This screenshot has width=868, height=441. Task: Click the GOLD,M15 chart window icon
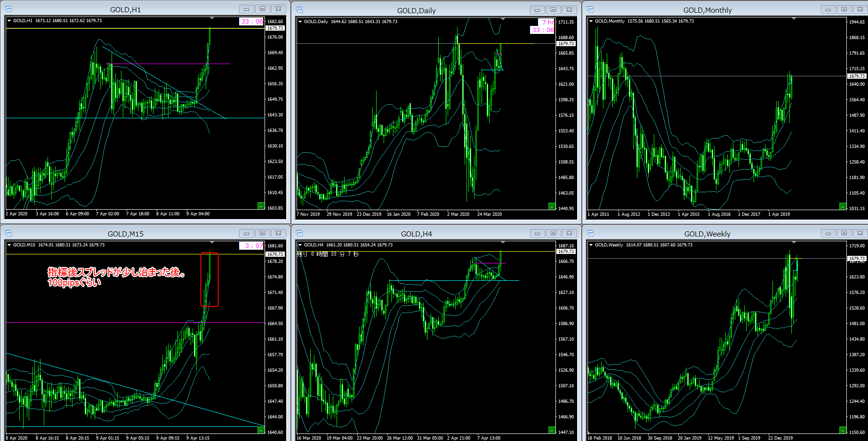click(x=8, y=233)
